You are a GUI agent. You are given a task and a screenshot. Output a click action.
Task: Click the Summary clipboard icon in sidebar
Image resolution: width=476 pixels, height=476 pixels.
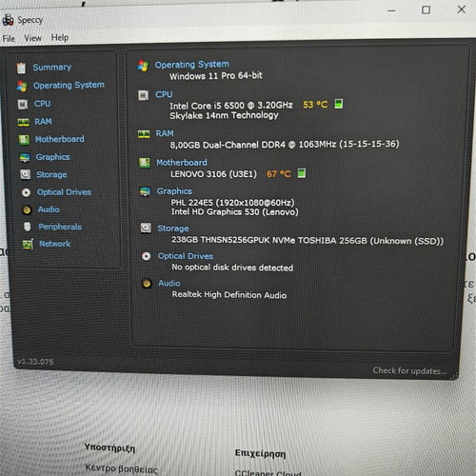tap(21, 68)
